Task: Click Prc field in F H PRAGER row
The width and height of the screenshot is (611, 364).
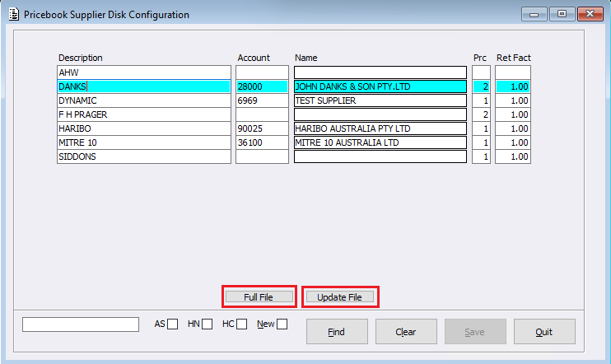Action: click(481, 114)
